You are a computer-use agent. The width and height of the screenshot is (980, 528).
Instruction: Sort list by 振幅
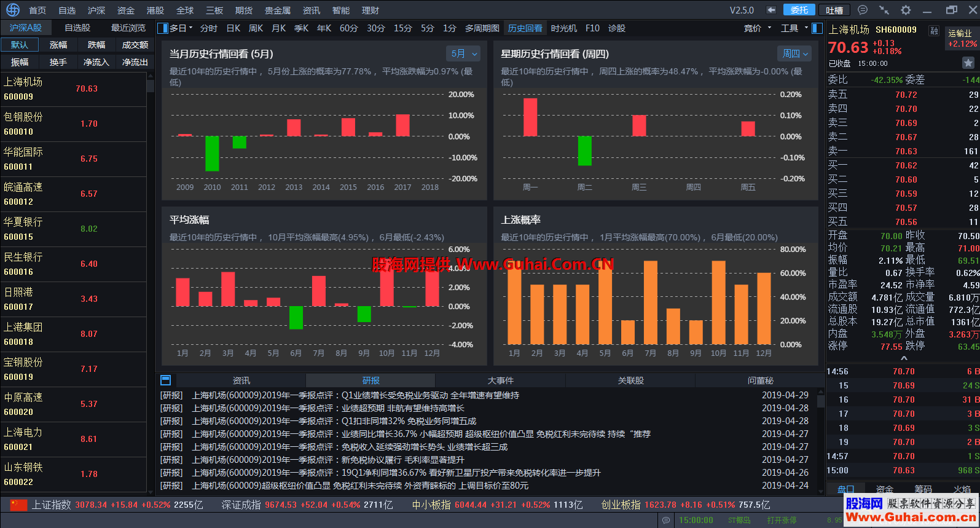pos(20,62)
